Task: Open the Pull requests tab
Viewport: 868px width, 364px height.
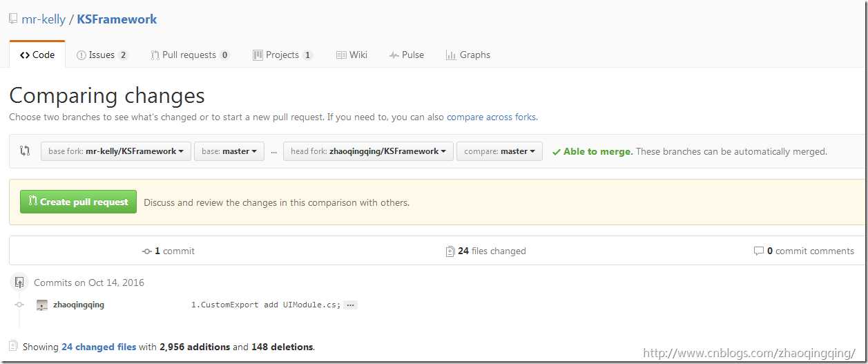Action: pyautogui.click(x=191, y=55)
